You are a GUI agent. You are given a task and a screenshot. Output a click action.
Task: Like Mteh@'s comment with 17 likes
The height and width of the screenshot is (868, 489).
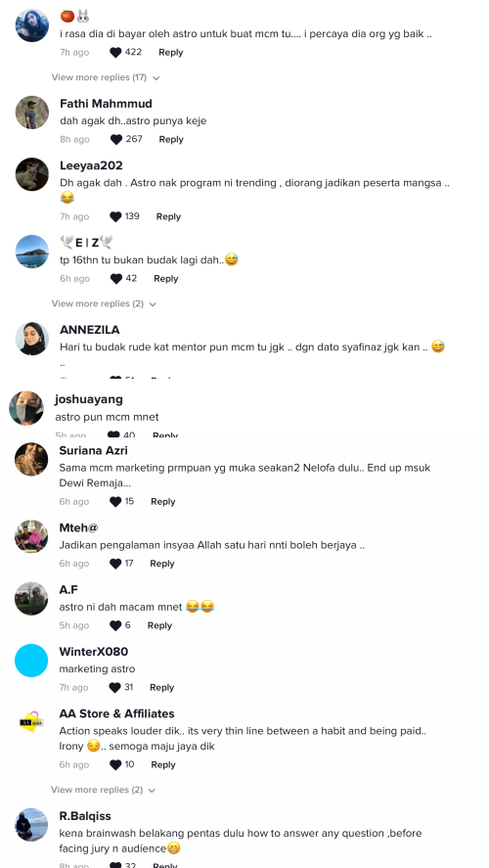point(115,564)
